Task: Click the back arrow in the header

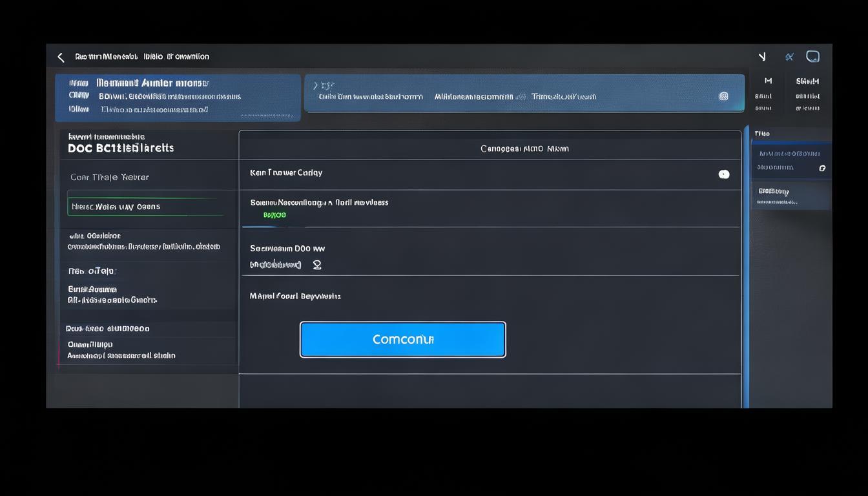Action: click(61, 57)
